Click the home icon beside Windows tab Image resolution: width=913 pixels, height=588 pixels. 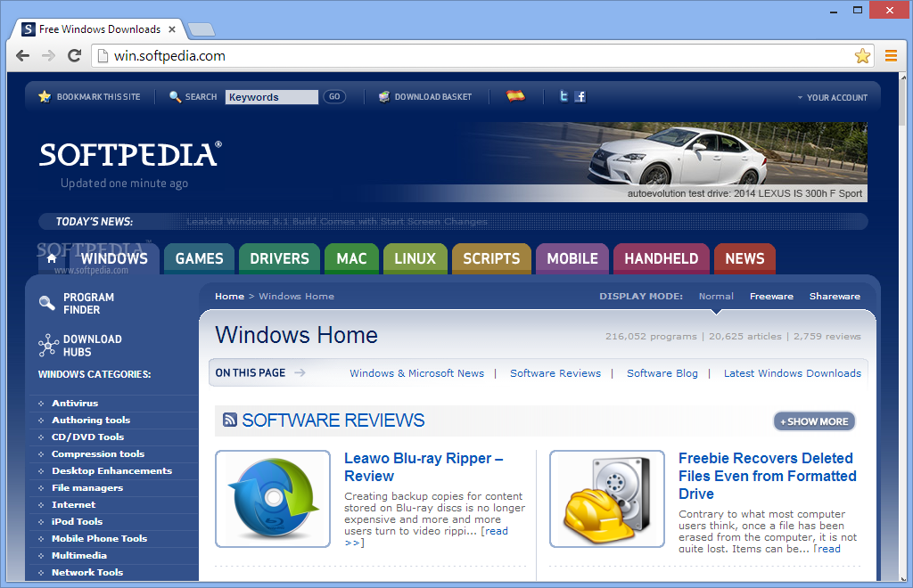51,258
